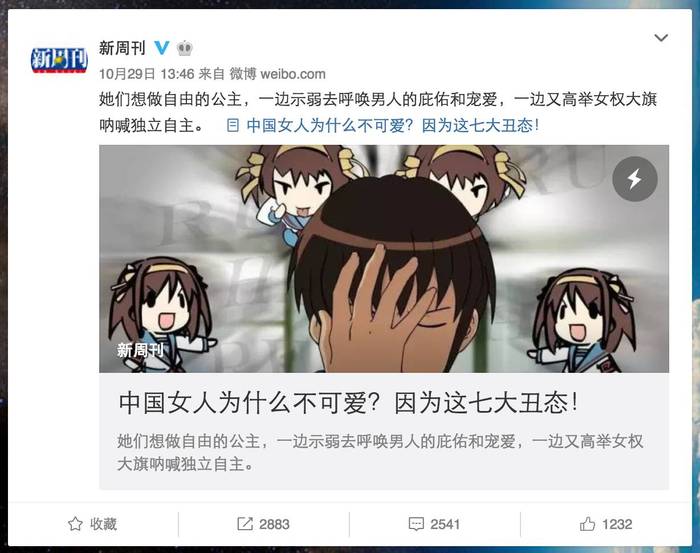Open the anime article cover image
700x553 pixels.
click(384, 259)
